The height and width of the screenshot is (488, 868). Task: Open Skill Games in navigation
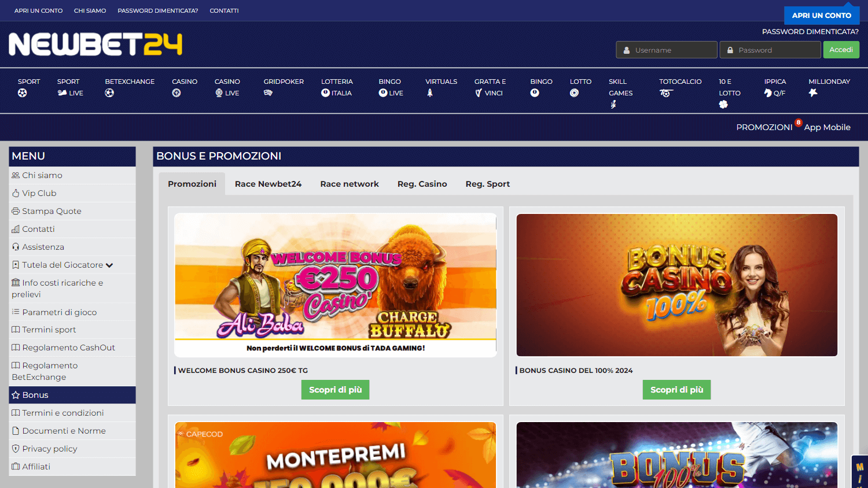point(620,93)
